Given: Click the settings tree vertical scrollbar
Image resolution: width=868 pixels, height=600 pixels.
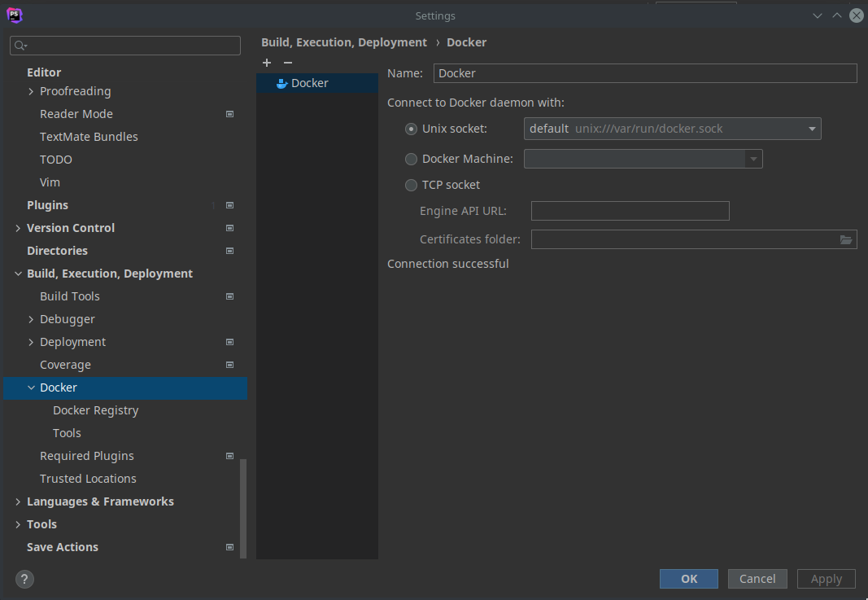Looking at the screenshot, I should [243, 509].
